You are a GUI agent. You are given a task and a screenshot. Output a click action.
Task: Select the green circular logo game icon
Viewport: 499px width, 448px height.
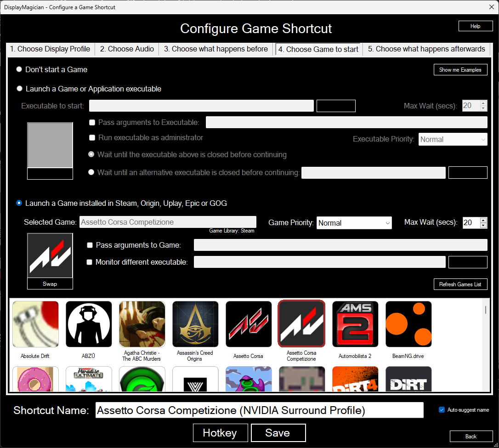(x=142, y=379)
